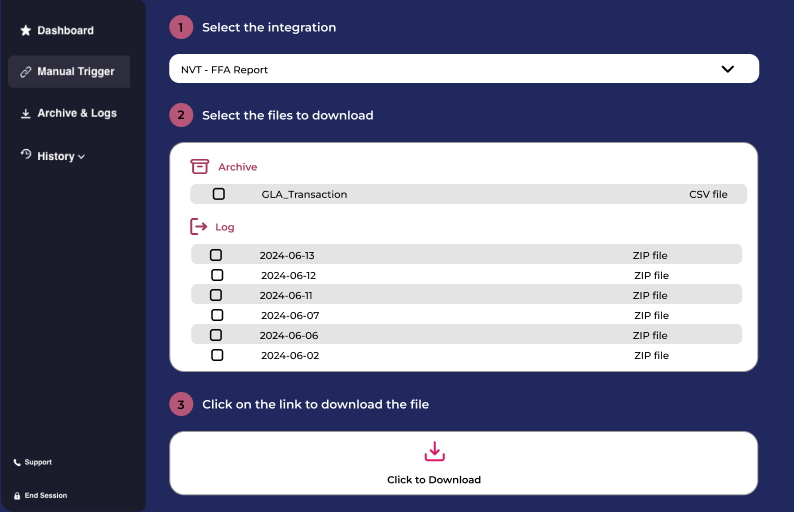Click the History clock icon
The width and height of the screenshot is (794, 512).
[26, 154]
